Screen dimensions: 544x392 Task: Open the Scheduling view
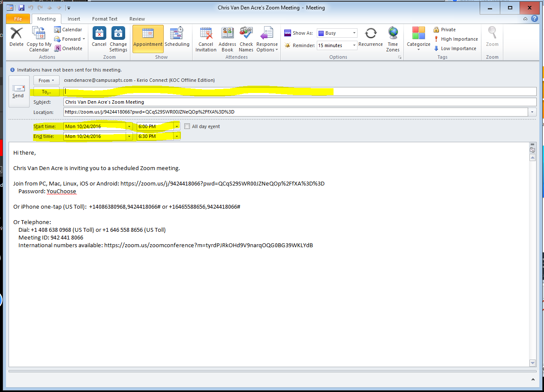coord(177,34)
